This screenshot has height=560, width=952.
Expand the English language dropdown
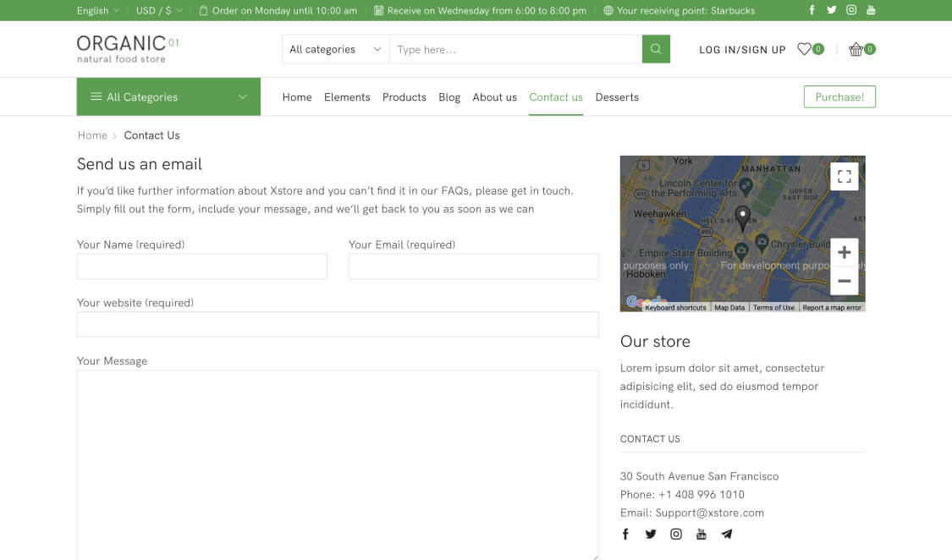coord(97,11)
